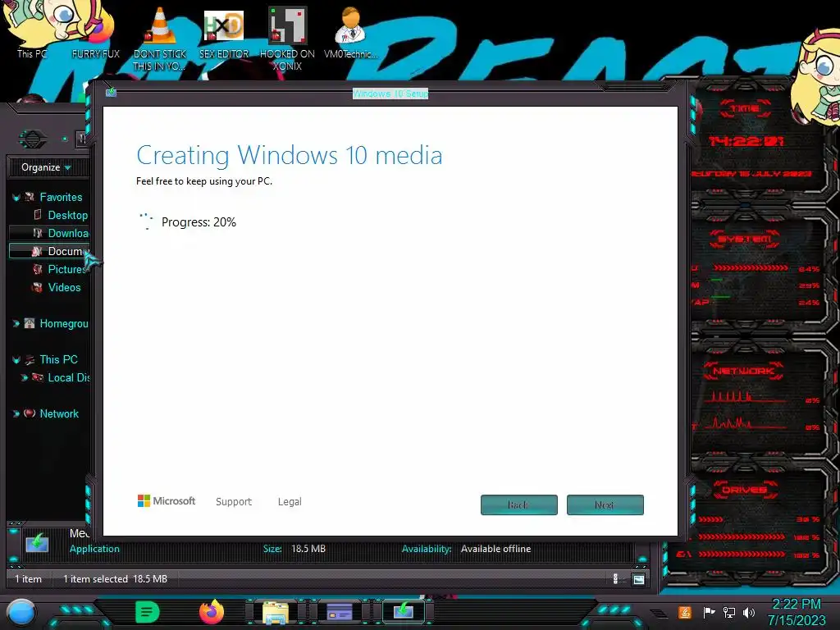Expand the Local Disk tree node
This screenshot has height=630, width=840.
point(24,377)
